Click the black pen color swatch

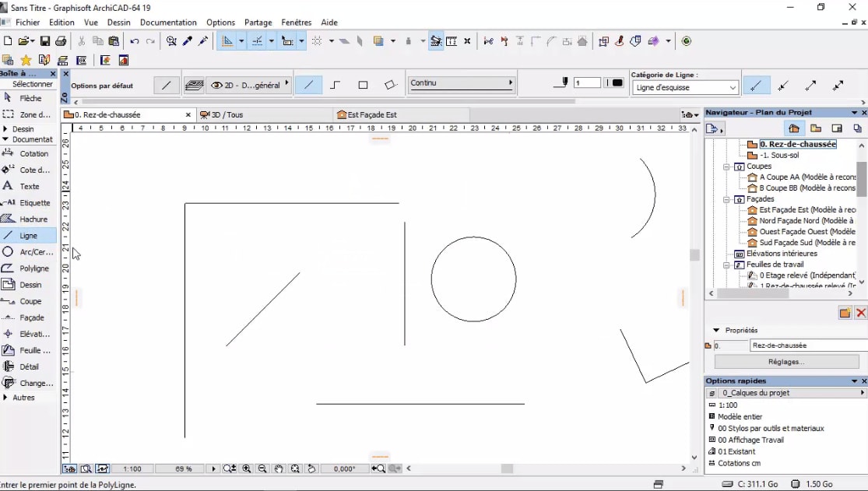click(x=617, y=83)
